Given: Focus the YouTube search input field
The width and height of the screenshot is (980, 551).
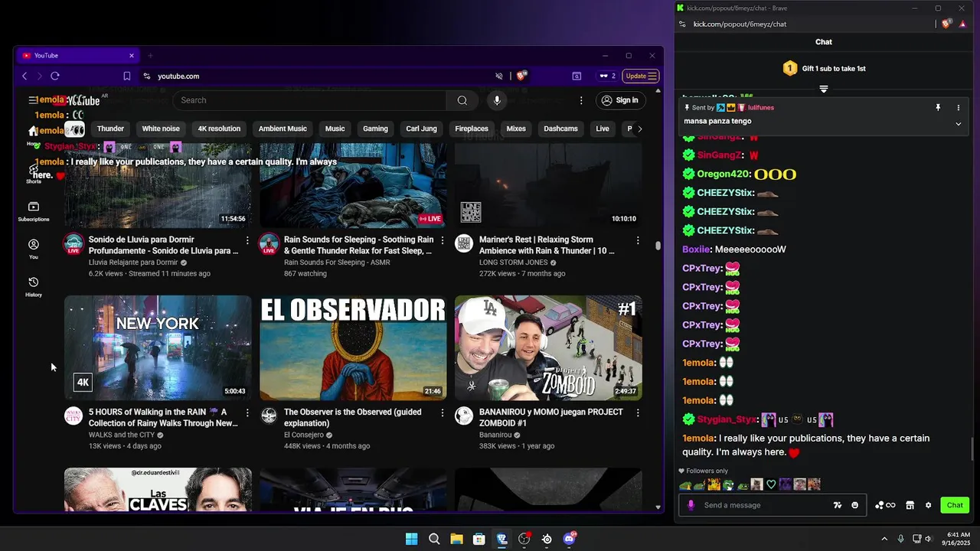Looking at the screenshot, I should pos(309,100).
